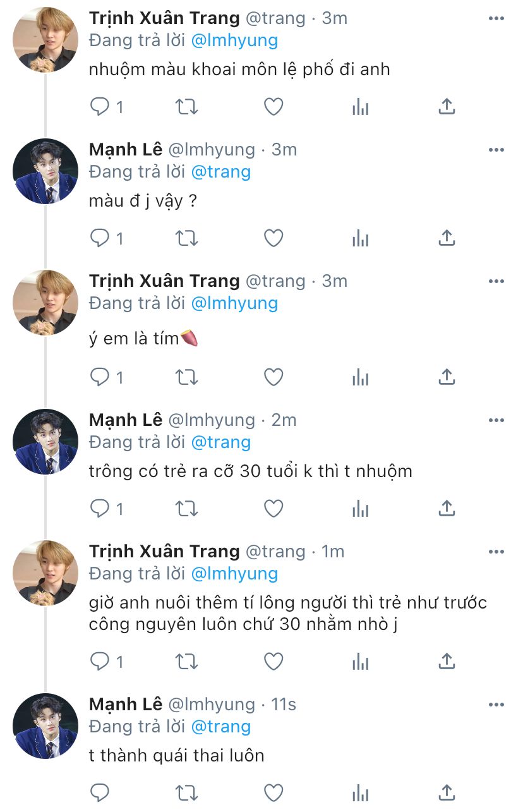This screenshot has height=812, width=523.
Task: Open more options on "màu đ j vậy" tweet
Action: point(496,150)
